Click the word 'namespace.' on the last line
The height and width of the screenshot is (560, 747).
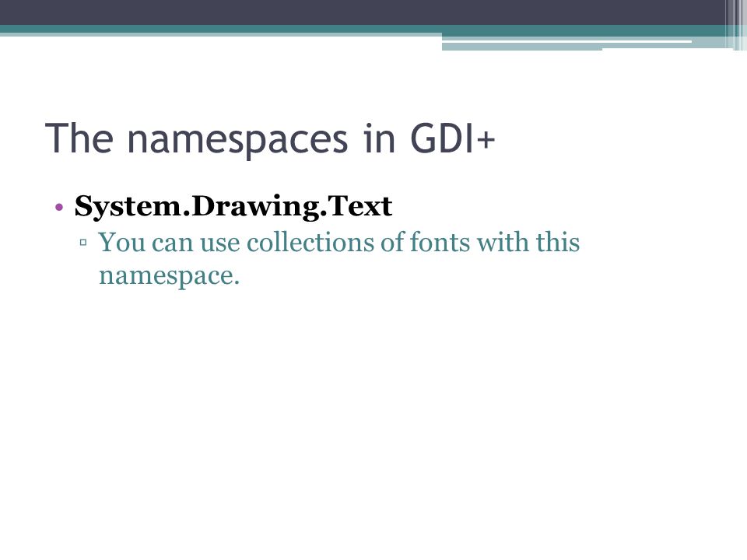pyautogui.click(x=169, y=276)
